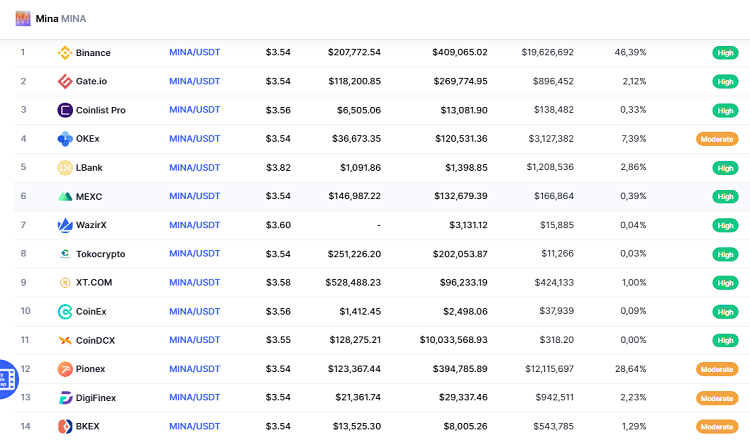Click the Mina MINA header title
The image size is (750, 440).
click(x=63, y=18)
